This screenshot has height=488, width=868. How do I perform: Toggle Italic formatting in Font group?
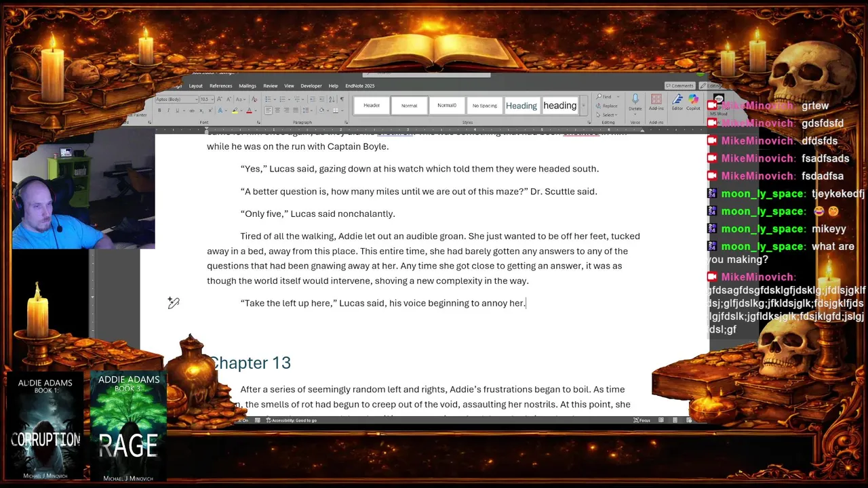click(168, 110)
